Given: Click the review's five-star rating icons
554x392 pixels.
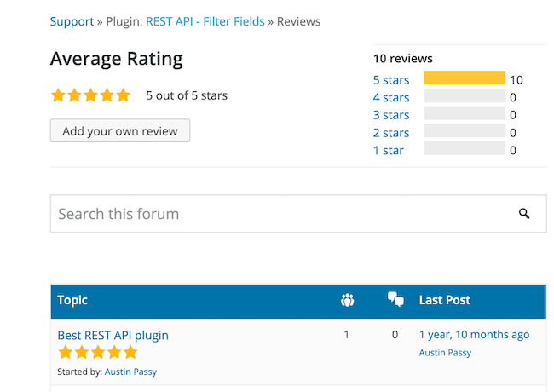Looking at the screenshot, I should point(98,353).
